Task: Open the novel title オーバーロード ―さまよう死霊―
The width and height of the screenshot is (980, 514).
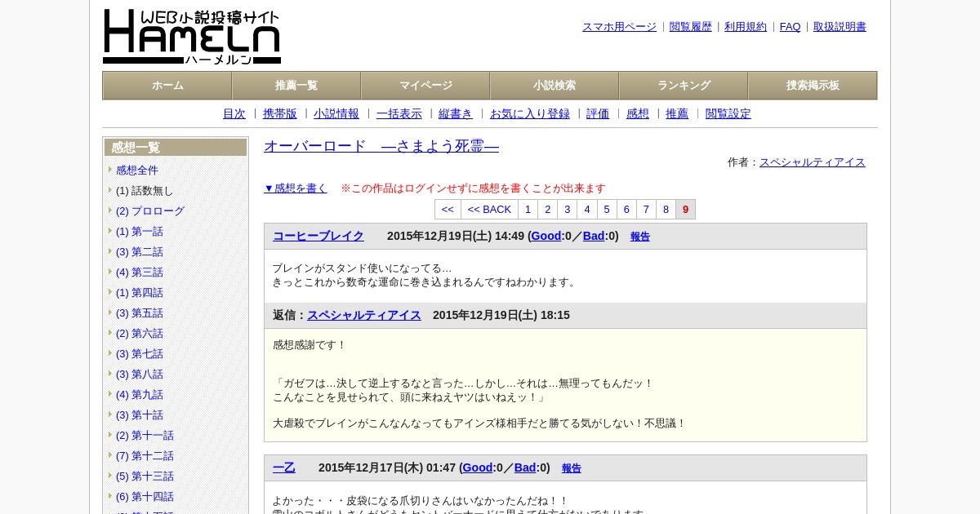Action: point(381,146)
